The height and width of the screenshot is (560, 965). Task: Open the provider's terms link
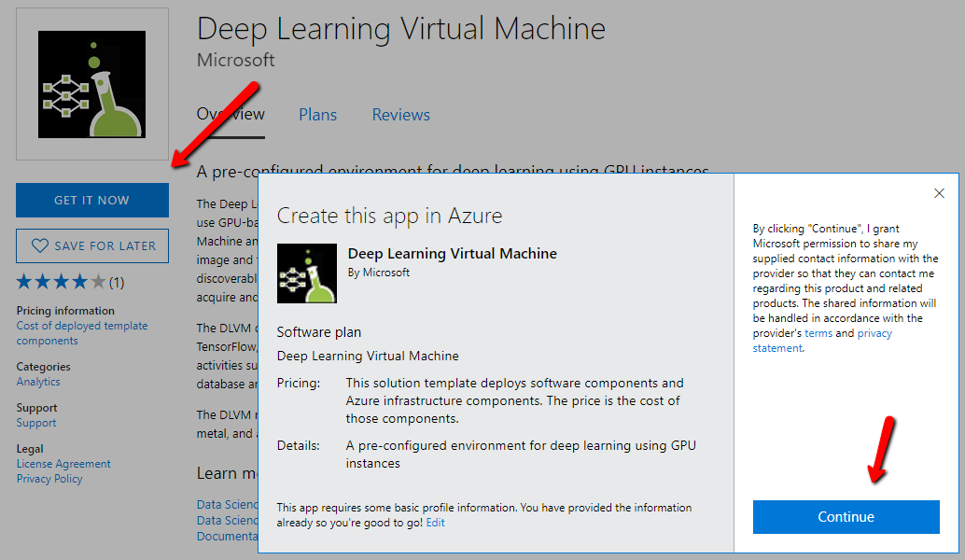click(x=818, y=333)
